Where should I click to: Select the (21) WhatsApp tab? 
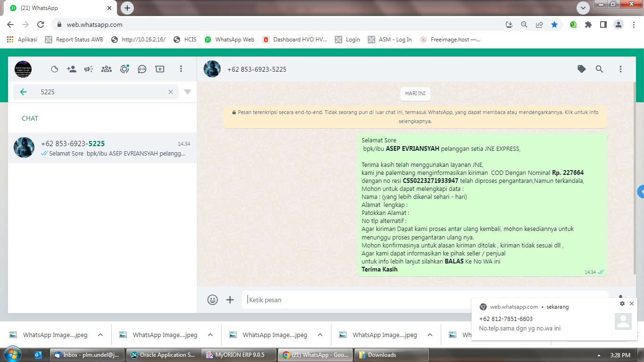60,8
